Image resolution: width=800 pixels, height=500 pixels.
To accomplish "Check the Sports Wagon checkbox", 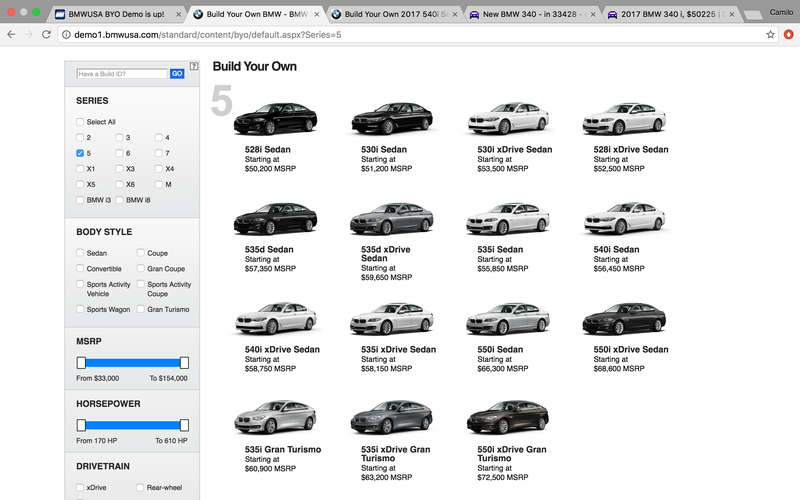I will coord(80,309).
